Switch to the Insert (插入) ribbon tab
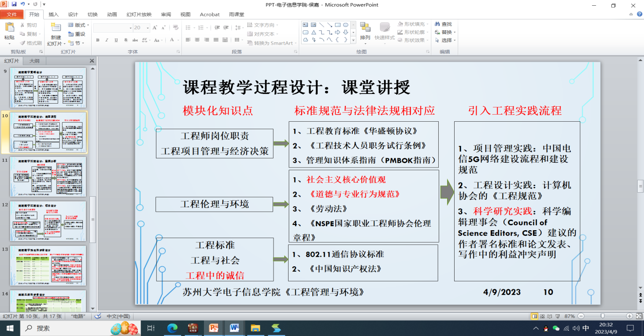Image resolution: width=644 pixels, height=336 pixels. pyautogui.click(x=53, y=15)
